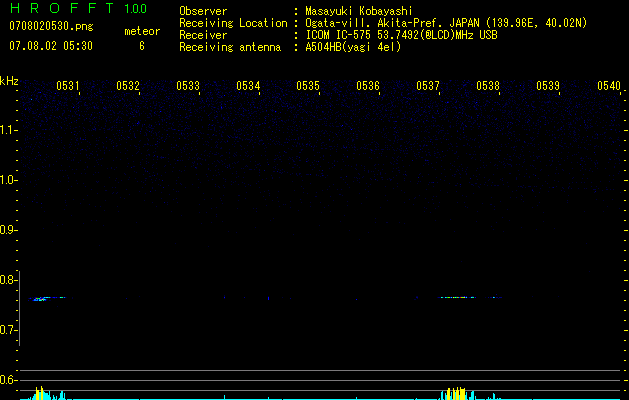The image size is (629, 400).
Task: Click the HROFFT 1.0.0 title text
Action: pyautogui.click(x=78, y=8)
